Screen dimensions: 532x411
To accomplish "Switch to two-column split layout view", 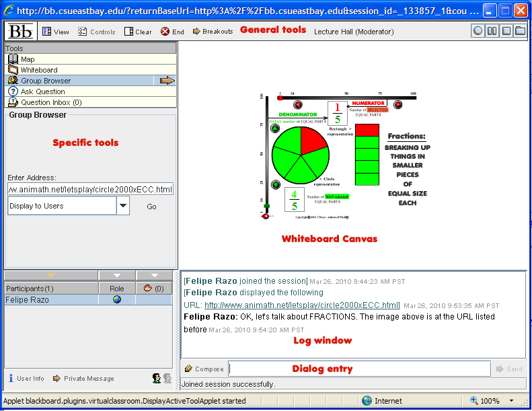I will [x=492, y=31].
